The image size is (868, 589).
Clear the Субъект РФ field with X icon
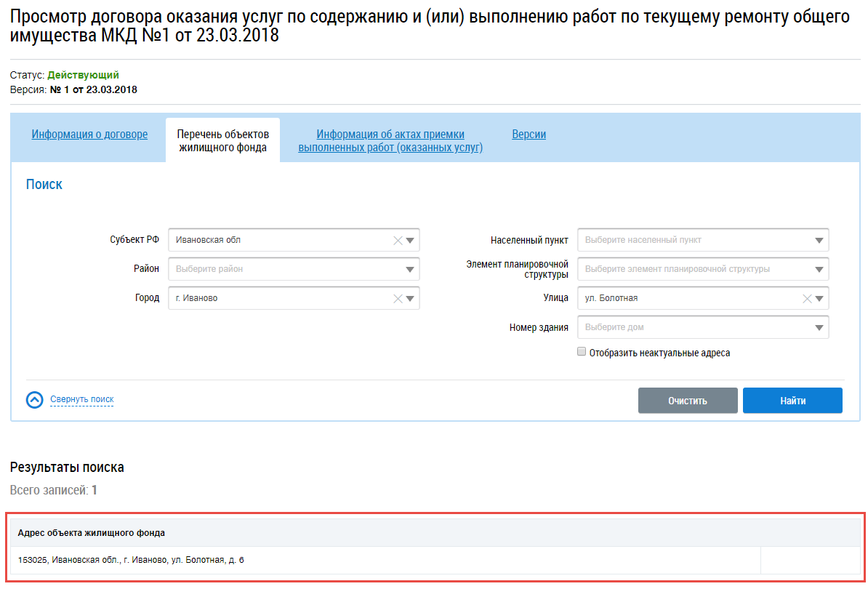click(x=398, y=241)
